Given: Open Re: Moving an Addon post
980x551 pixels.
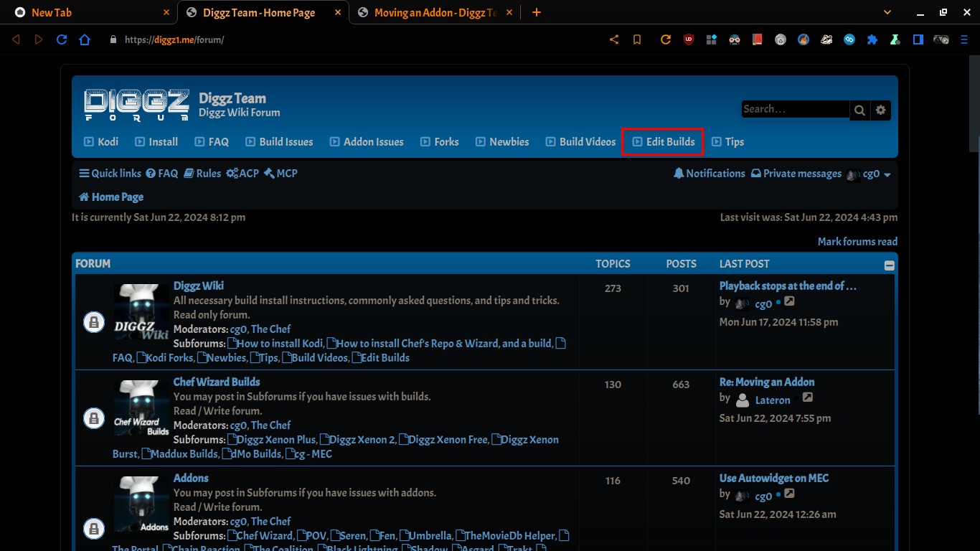Looking at the screenshot, I should coord(767,382).
